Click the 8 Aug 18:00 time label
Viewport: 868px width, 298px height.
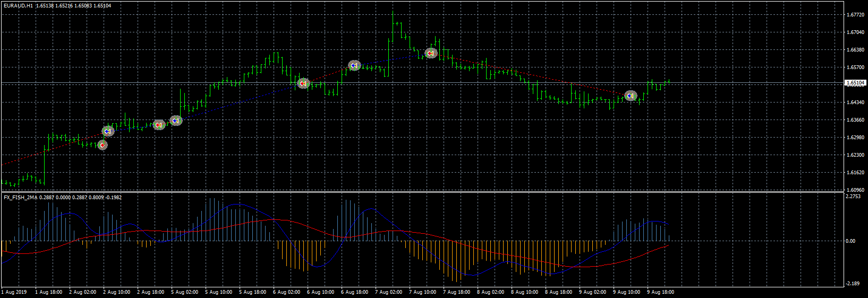pos(559,292)
